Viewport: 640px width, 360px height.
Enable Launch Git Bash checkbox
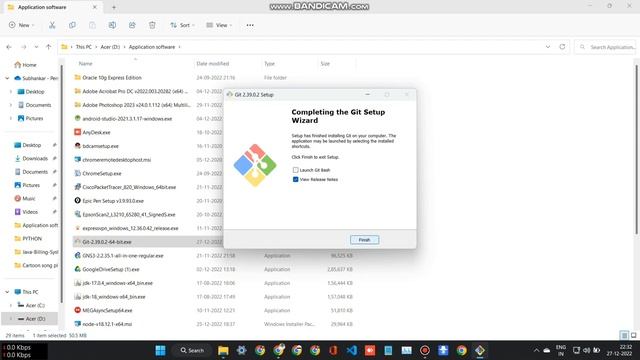tap(295, 170)
